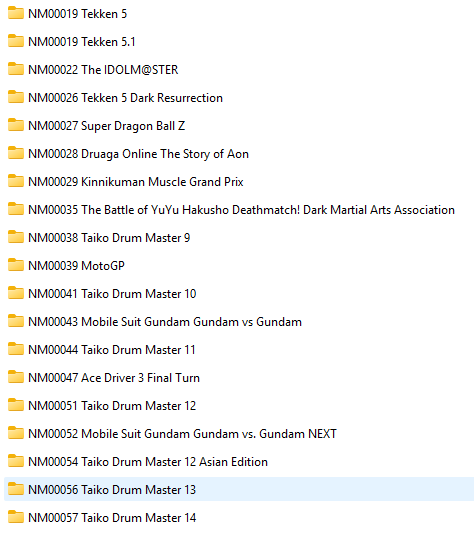Click the 'NM00022 The IDOLM@STER' name
The height and width of the screenshot is (534, 474).
click(103, 69)
